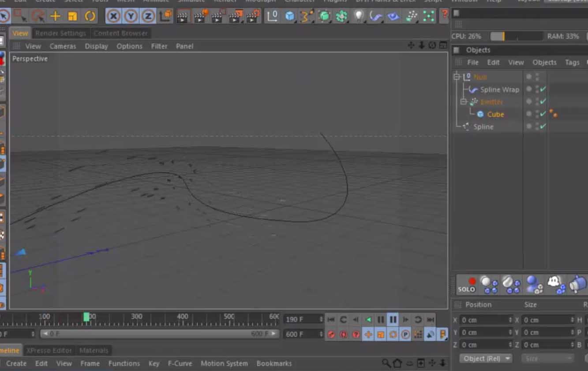Click the end frame 600 F field
Image resolution: width=588 pixels, height=371 pixels.
[x=304, y=334]
